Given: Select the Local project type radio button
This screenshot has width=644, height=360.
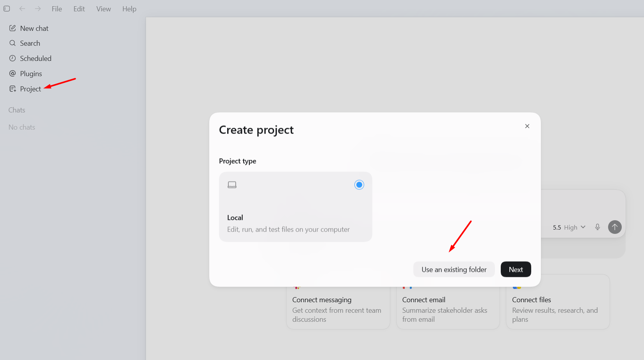Looking at the screenshot, I should pyautogui.click(x=359, y=185).
